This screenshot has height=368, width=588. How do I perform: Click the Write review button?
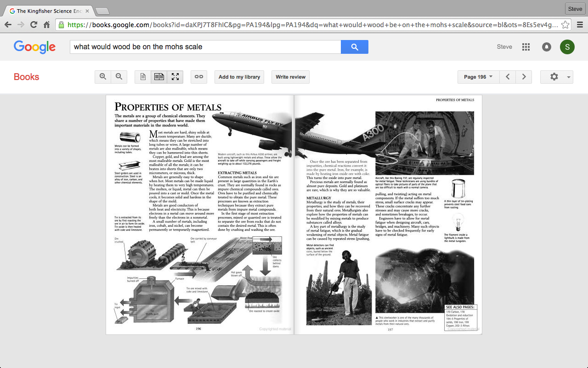pyautogui.click(x=291, y=77)
